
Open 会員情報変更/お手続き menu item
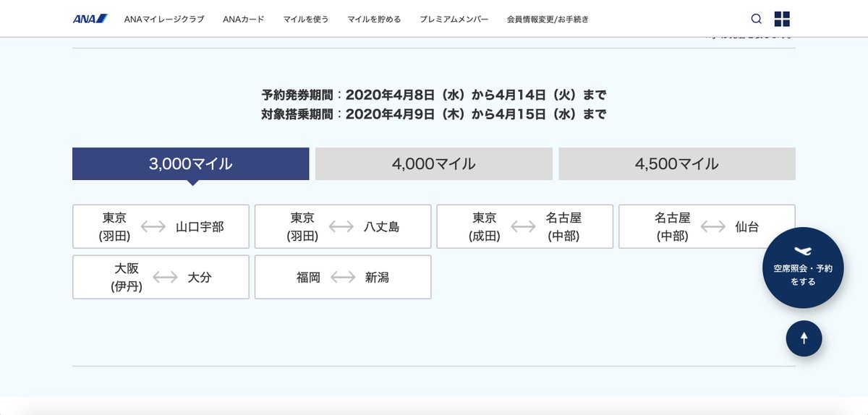[x=548, y=20]
